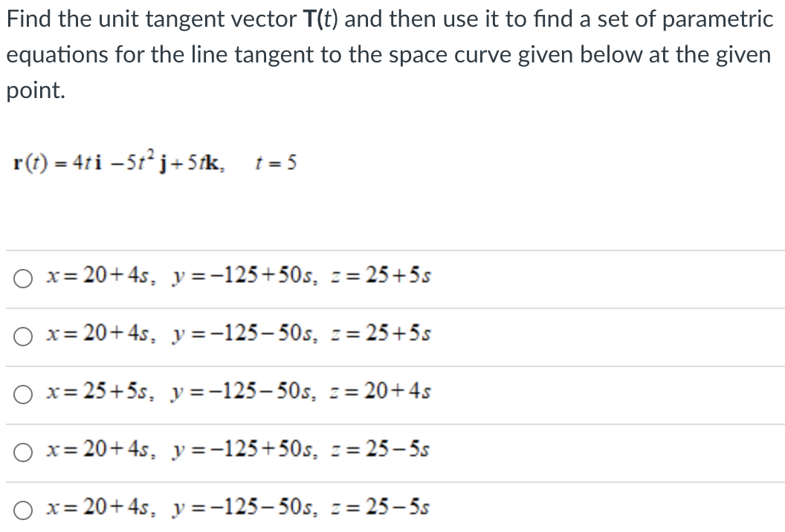Choose the answer starting with x = 25+5s

tap(238, 392)
